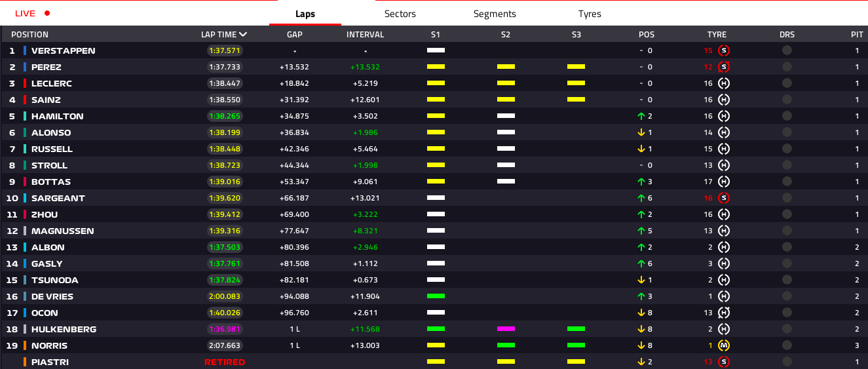Screen dimensions: 868x369
Task: Switch to the Tyres tab
Action: [x=590, y=14]
